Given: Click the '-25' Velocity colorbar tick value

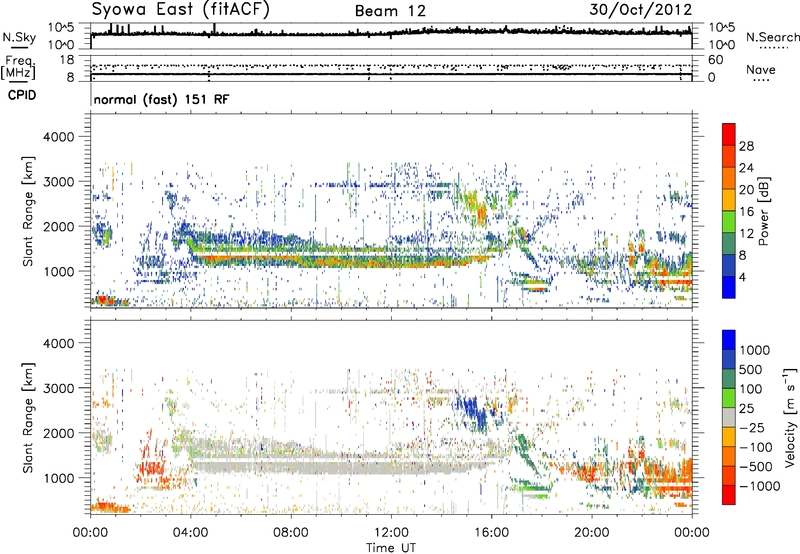Looking at the screenshot, I should pos(753,427).
